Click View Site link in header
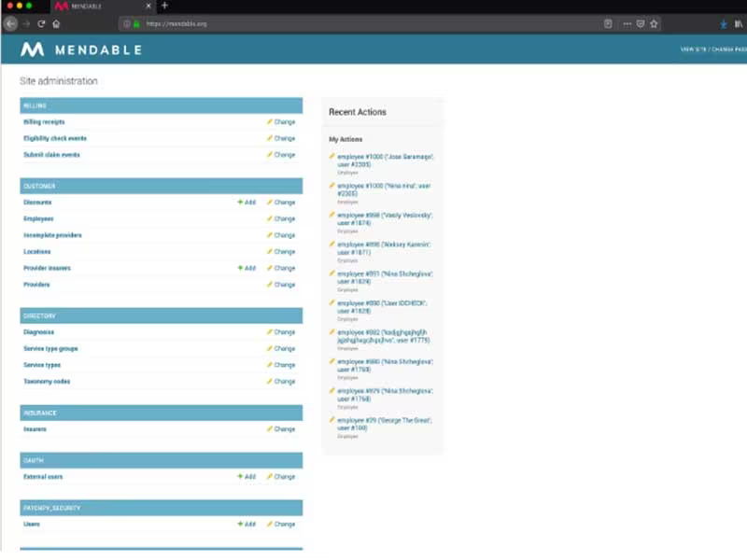Screen dimensions: 747x560 click(x=693, y=49)
